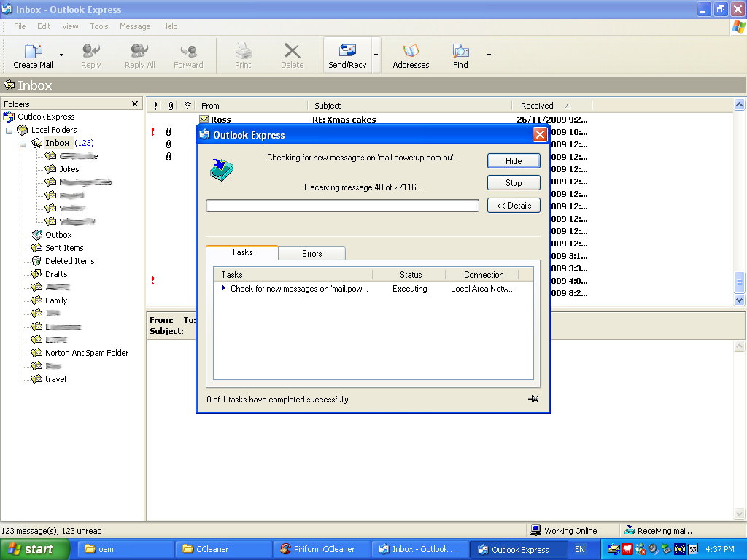
Task: Switch to the Tasks tab
Action: 242,252
